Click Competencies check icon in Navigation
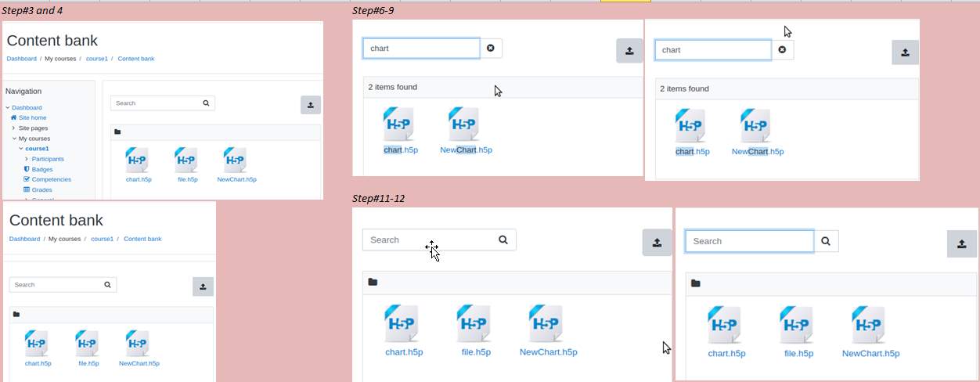 [27, 179]
